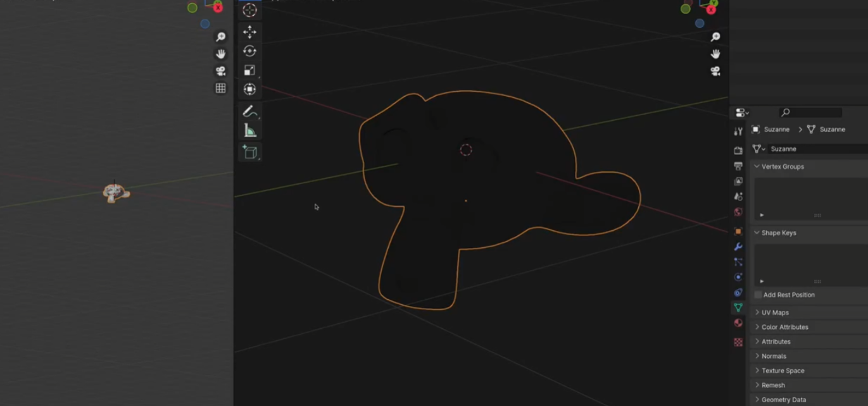Image resolution: width=868 pixels, height=406 pixels.
Task: Click red X axis in left viewport gizmo
Action: point(218,8)
